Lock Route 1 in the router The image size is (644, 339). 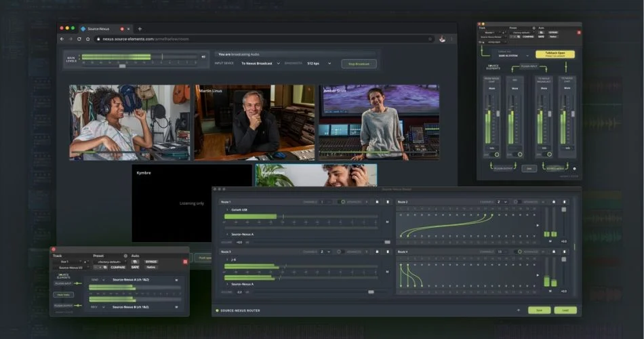pyautogui.click(x=377, y=202)
